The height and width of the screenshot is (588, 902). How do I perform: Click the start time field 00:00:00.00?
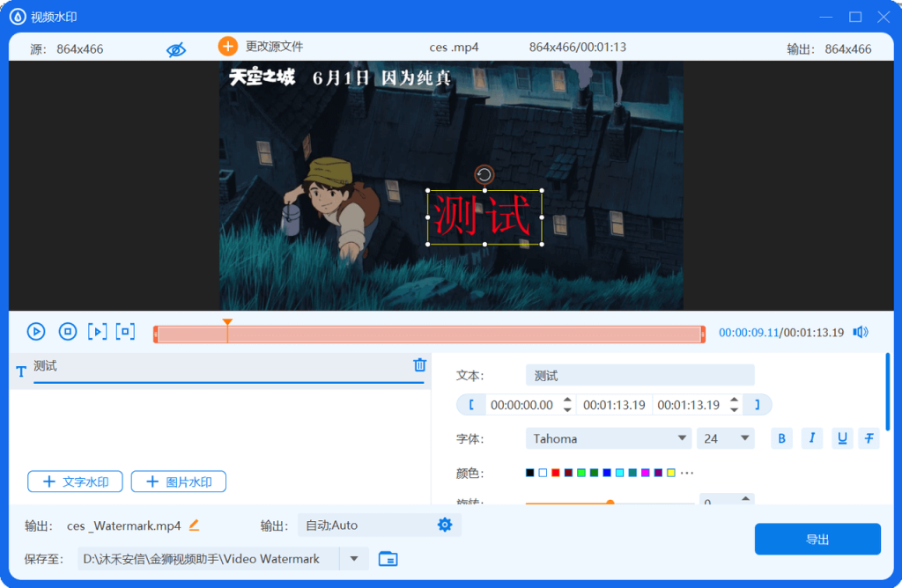pos(521,405)
